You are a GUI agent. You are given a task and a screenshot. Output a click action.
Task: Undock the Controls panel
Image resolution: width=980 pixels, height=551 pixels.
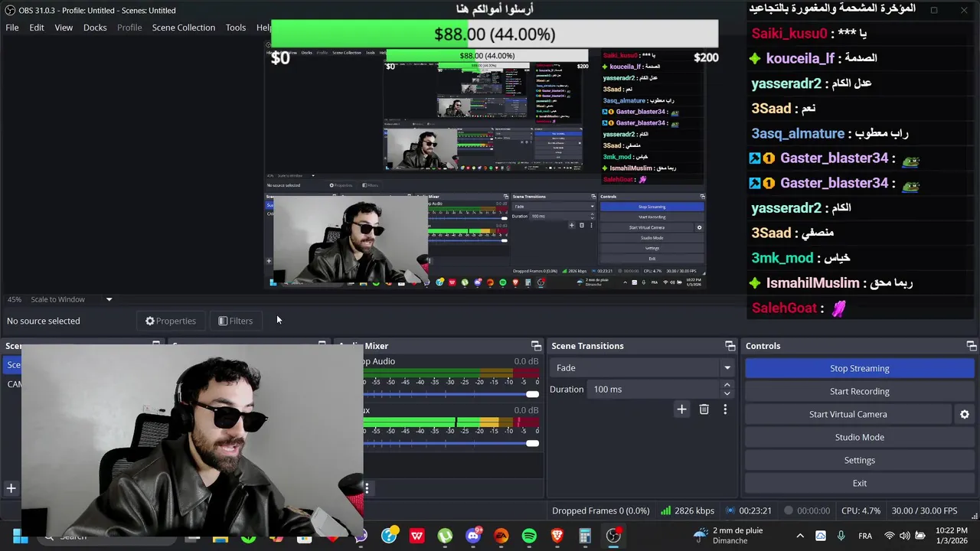coord(971,346)
